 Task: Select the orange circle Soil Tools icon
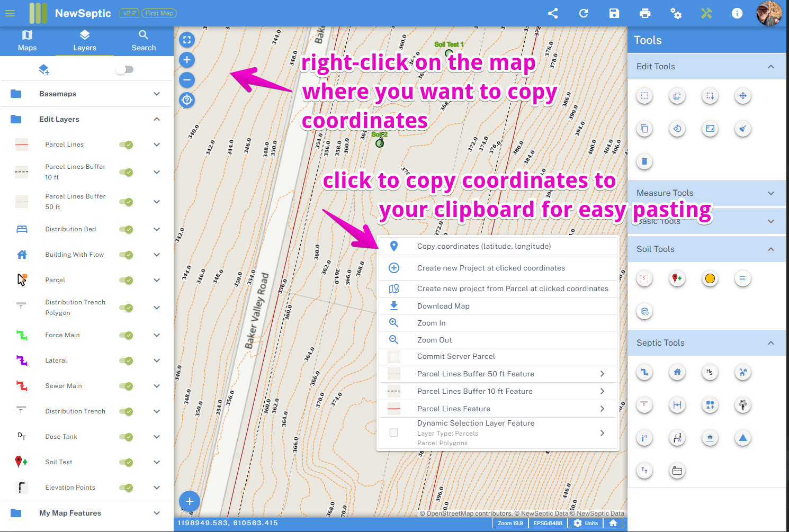coord(710,278)
